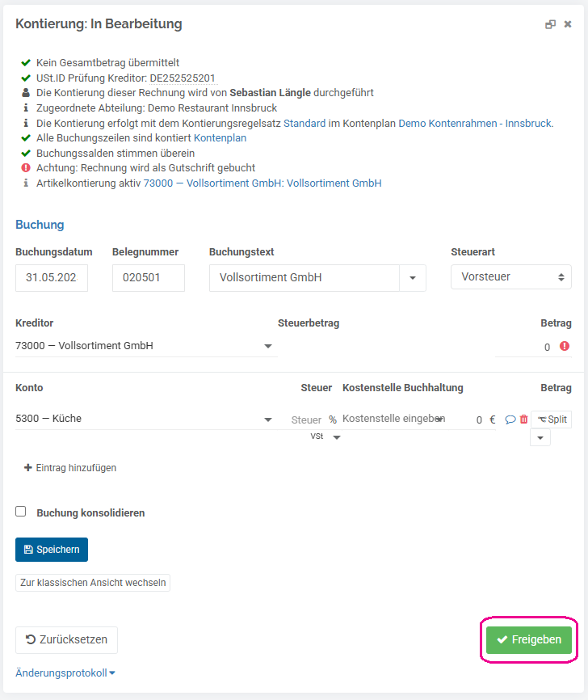
Task: Expand the Kreditor 73000 Vollsortiment dropdown
Action: point(267,346)
